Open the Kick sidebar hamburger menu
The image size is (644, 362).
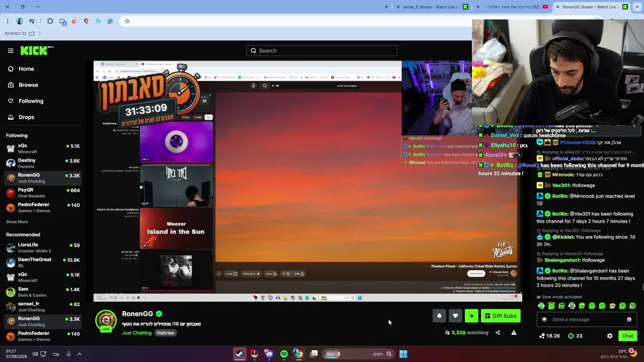pos(11,51)
